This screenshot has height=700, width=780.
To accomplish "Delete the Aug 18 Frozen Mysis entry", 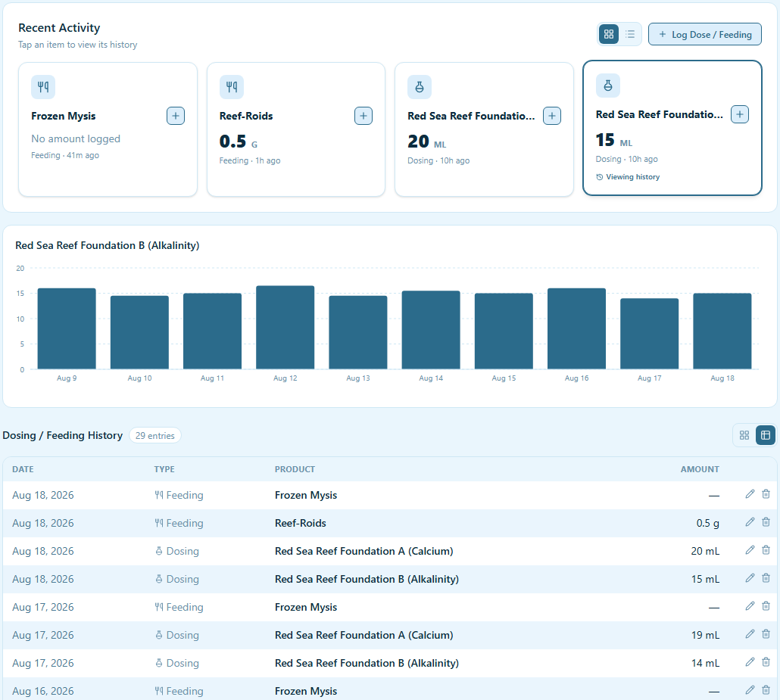I will pos(766,494).
